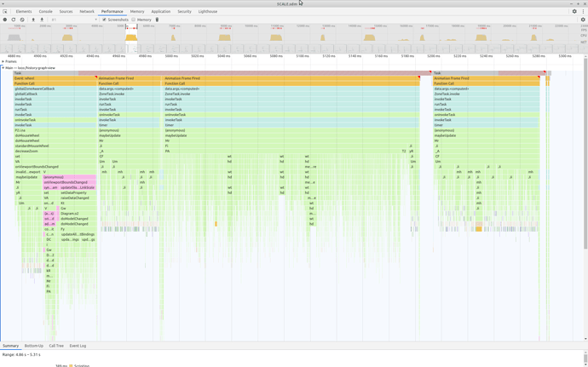Image resolution: width=588 pixels, height=367 pixels.
Task: Expand the Frames track
Action: coord(3,61)
